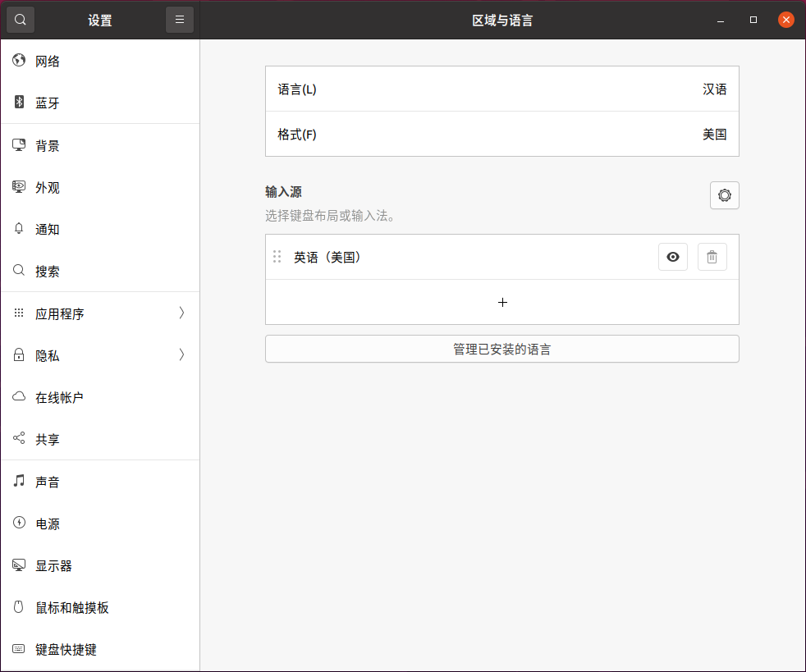Click the bell icon beside 通知
The width and height of the screenshot is (806, 672).
[19, 229]
